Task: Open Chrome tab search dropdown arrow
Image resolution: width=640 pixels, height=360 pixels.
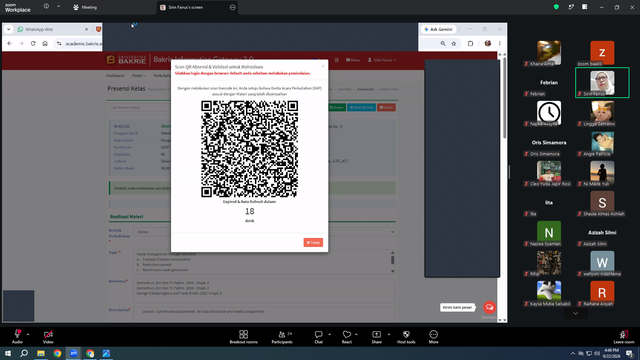Action: click(9, 29)
